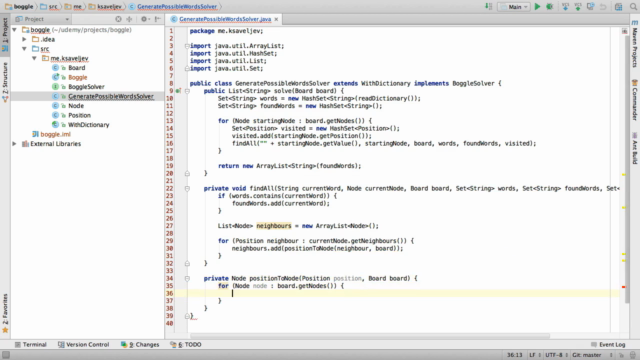Close the GeneratePossibleWordsSolver.java tab
The image size is (640, 360).
276,19
